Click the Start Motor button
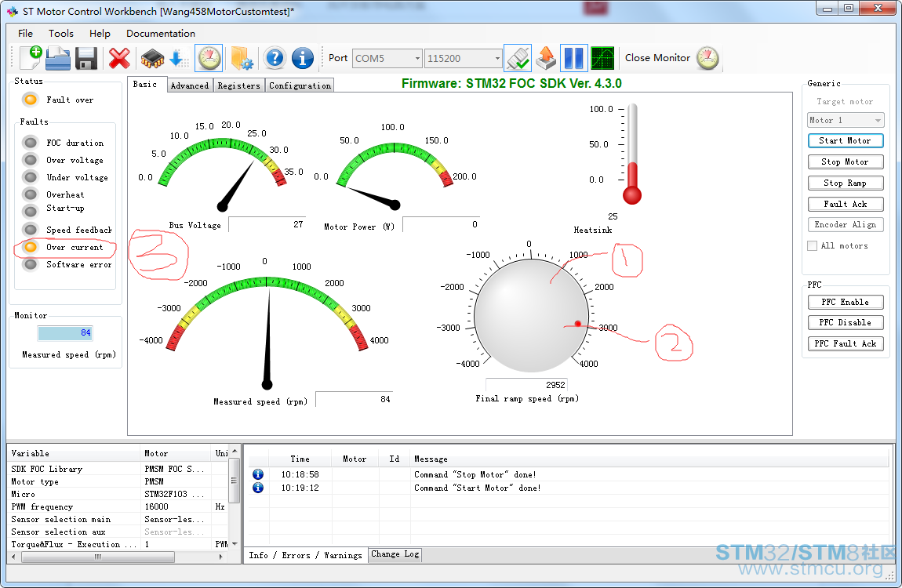This screenshot has height=588, width=902. (845, 140)
